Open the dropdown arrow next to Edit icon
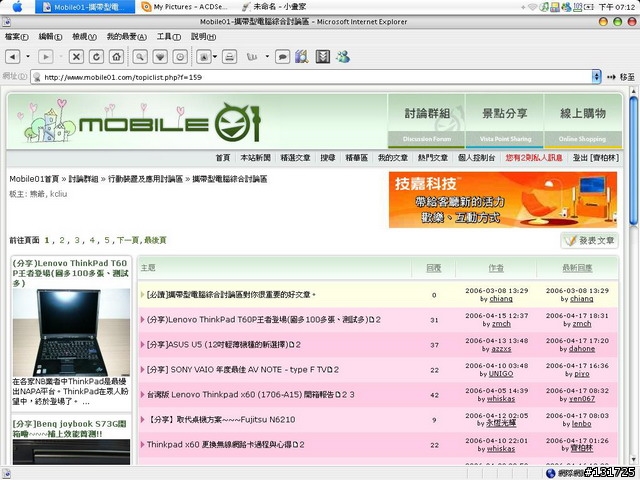This screenshot has width=640, height=480. (x=267, y=56)
